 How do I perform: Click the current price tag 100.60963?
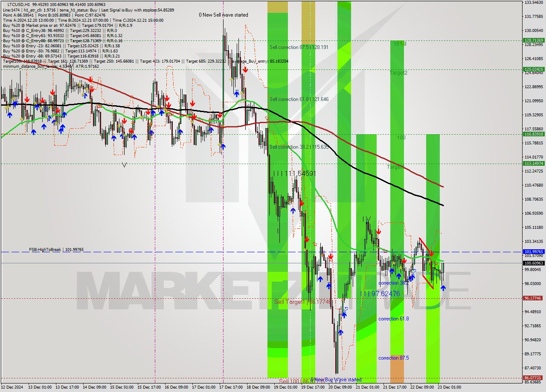[534, 263]
